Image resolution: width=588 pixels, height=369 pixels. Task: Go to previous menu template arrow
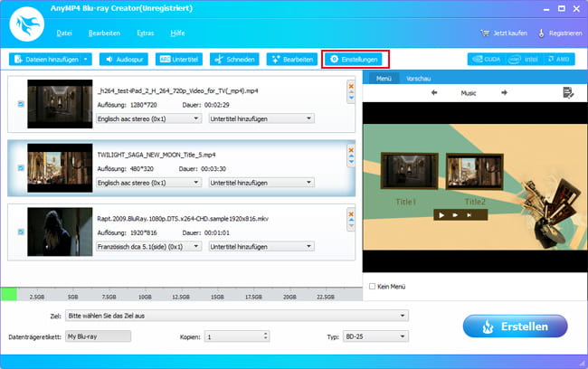tap(434, 92)
